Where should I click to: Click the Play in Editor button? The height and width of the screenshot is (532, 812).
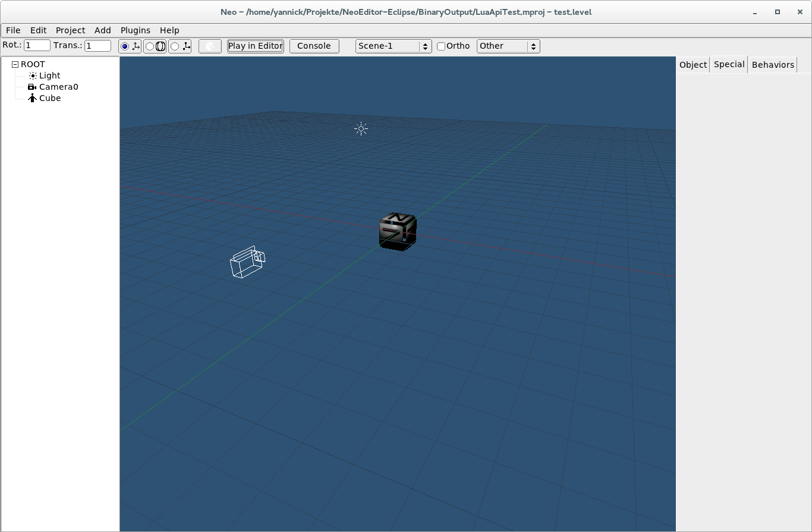(x=255, y=46)
